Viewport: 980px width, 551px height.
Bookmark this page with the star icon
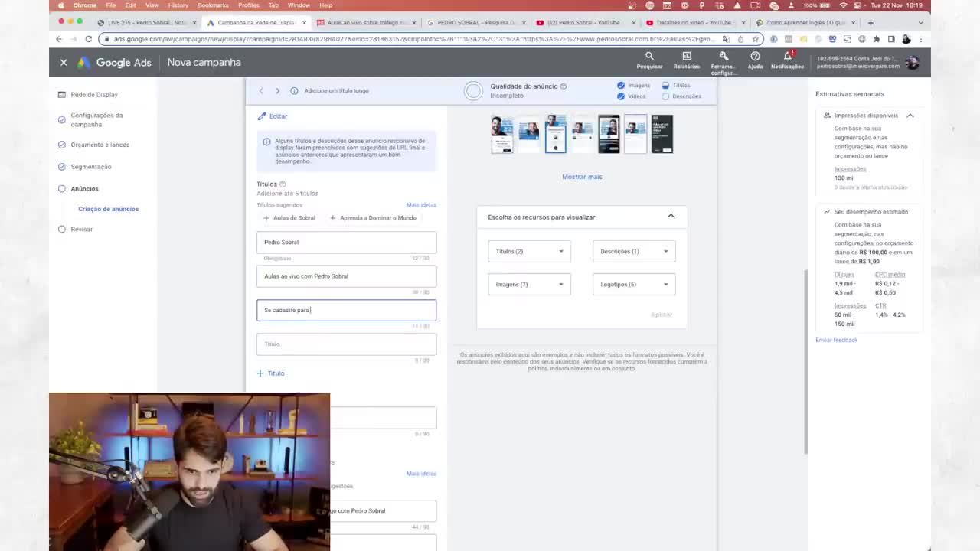pos(755,39)
